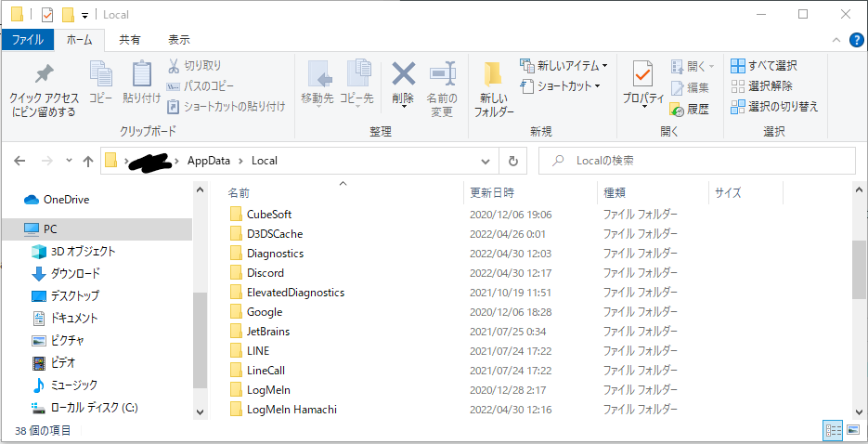Go forward with right arrow
Screen dimensions: 868x444
tap(47, 161)
